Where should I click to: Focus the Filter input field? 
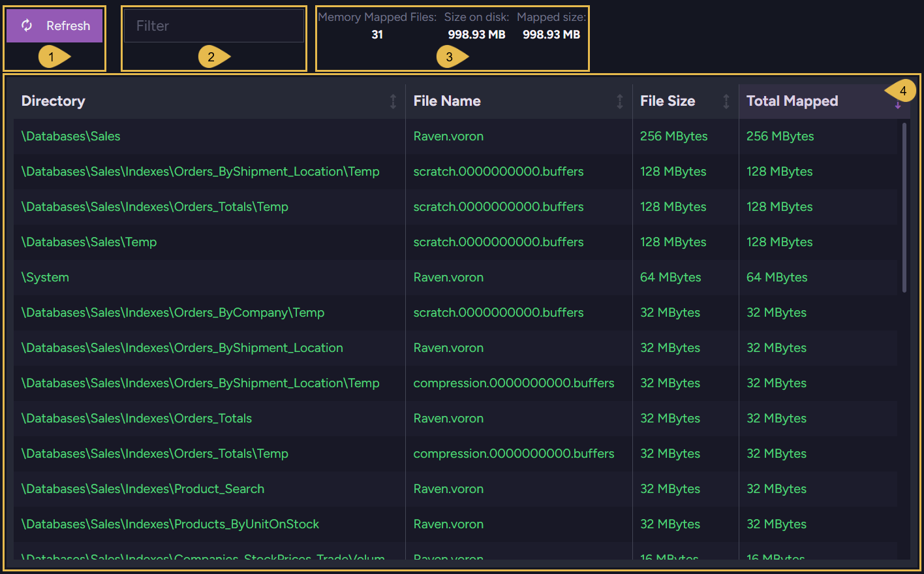click(214, 26)
